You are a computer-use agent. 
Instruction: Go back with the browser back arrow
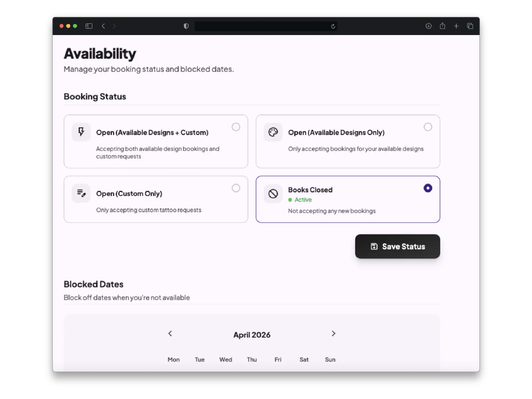point(103,26)
